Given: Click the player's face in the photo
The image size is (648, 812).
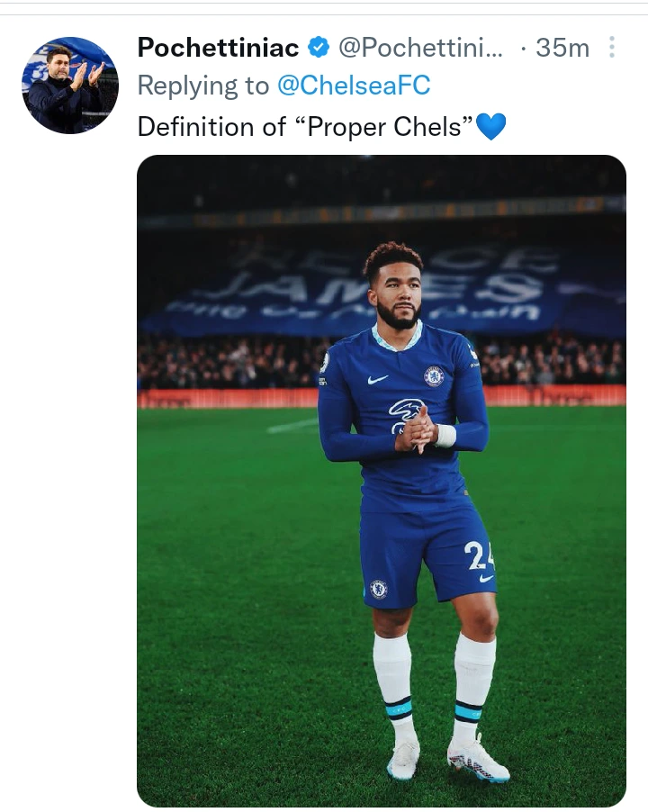Looking at the screenshot, I should (396, 293).
